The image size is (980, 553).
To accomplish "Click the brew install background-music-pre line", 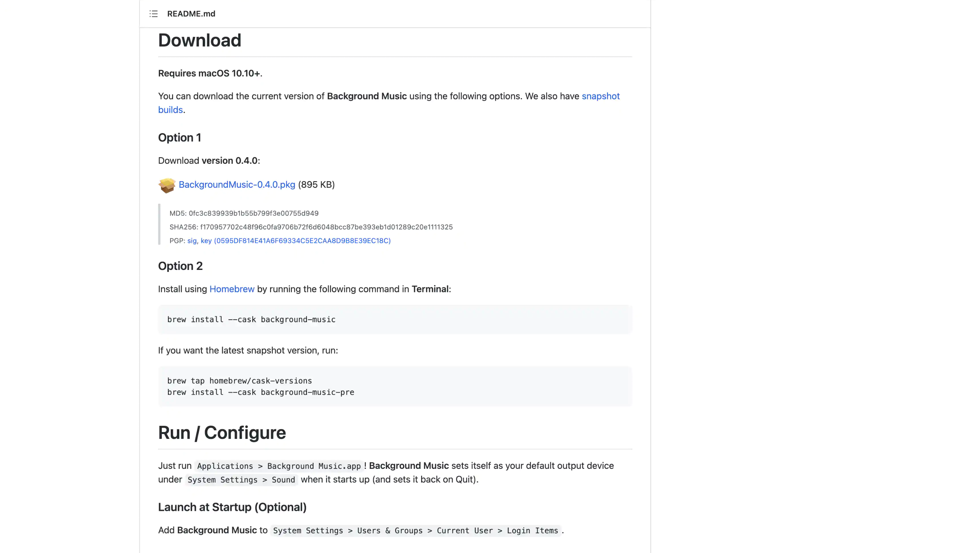I will point(261,392).
